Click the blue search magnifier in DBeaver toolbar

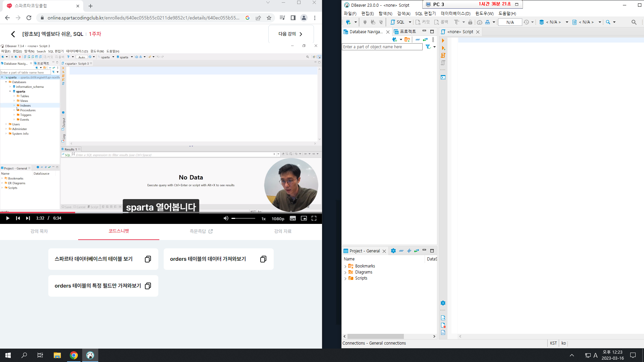(608, 22)
